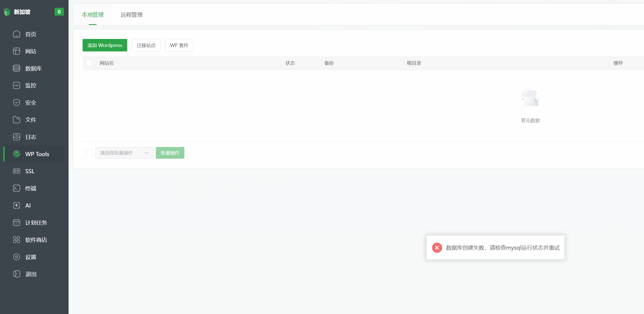
Task: Click the 设置 settings icon
Action: pyautogui.click(x=17, y=257)
